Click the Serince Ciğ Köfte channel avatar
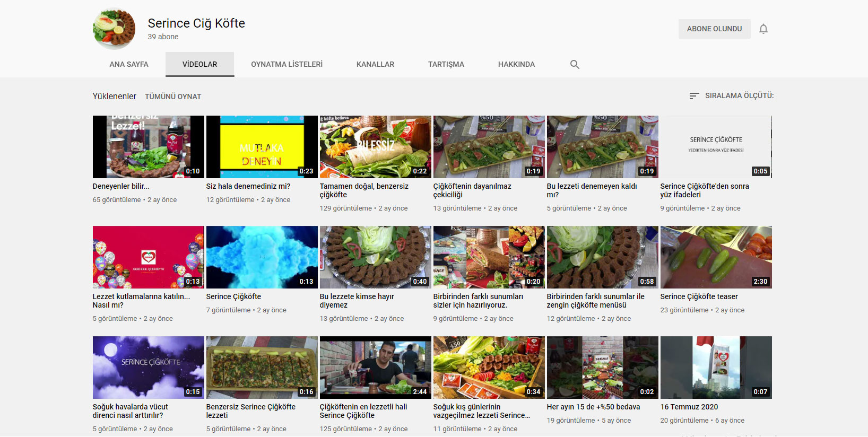 point(114,29)
